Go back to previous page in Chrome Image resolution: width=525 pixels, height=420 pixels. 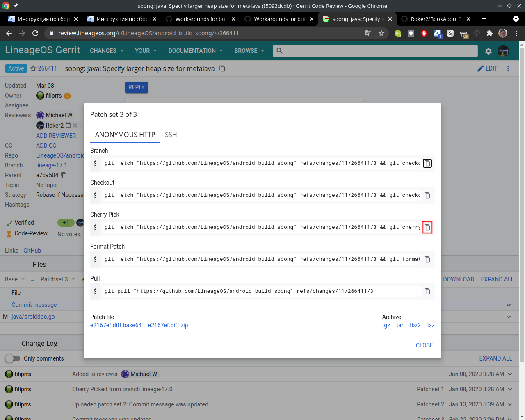tap(9, 33)
